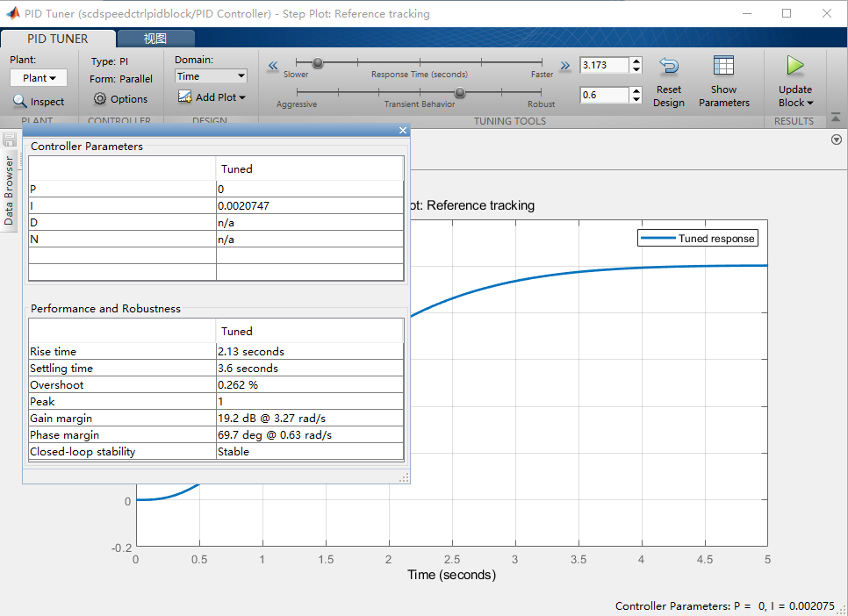Viewport: 848px width, 616px height.
Task: Select the PID TUNER tab
Action: coord(58,38)
